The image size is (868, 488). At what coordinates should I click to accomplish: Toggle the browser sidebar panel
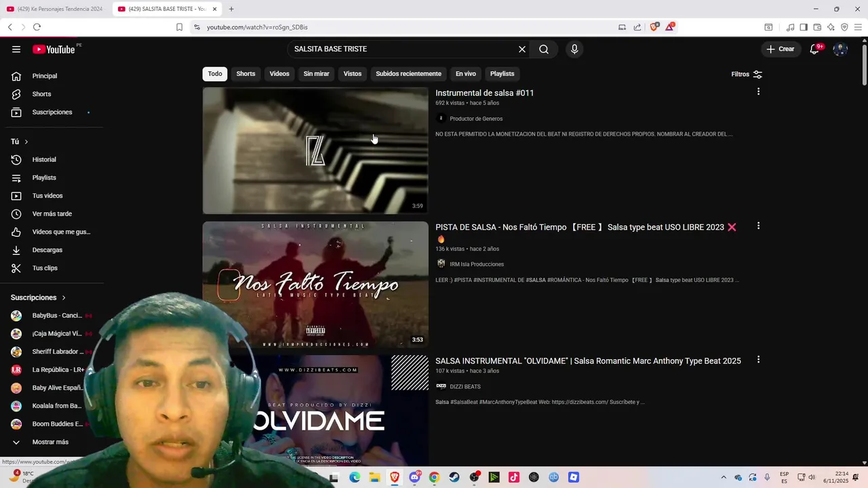coord(804,27)
